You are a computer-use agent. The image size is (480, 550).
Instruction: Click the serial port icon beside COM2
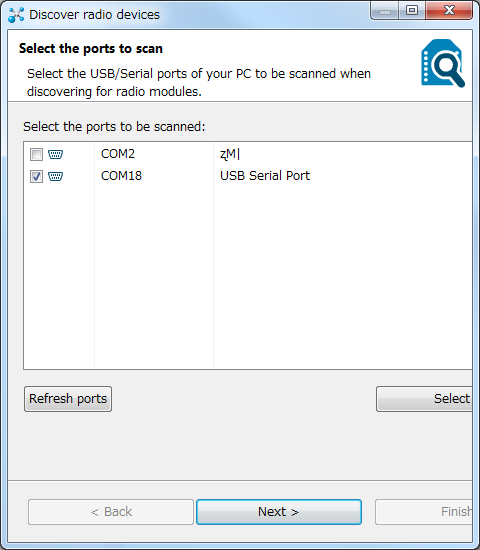coord(55,154)
